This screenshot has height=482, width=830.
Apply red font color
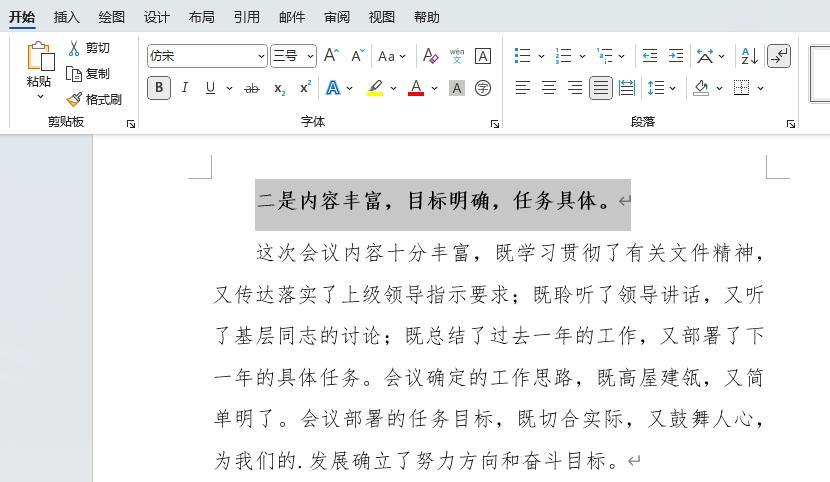click(x=417, y=88)
